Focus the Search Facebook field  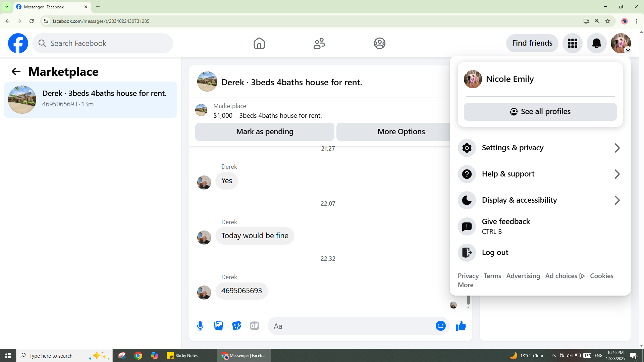(103, 43)
